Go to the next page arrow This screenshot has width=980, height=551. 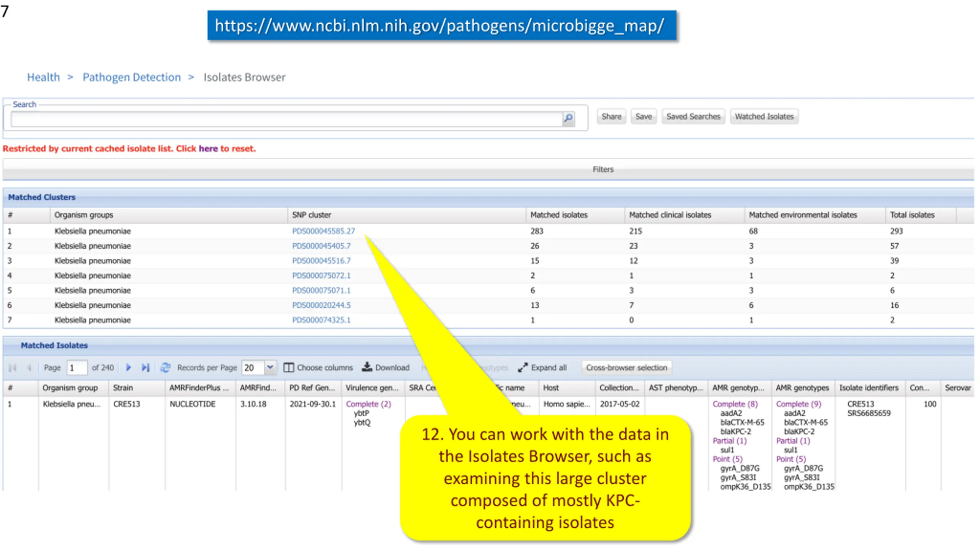point(129,367)
